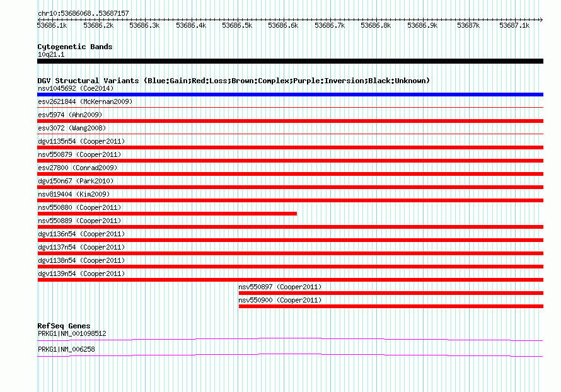Click thin red line under esv3072

pos(290,134)
